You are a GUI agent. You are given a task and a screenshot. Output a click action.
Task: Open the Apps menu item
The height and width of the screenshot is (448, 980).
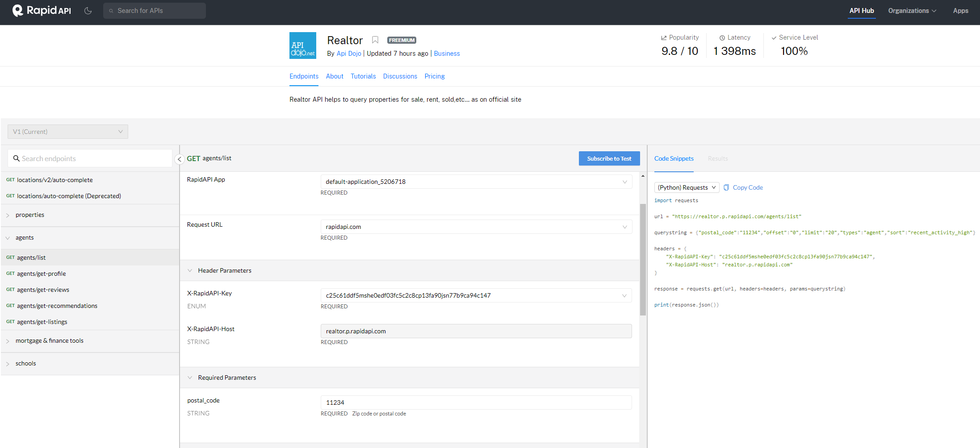tap(960, 11)
